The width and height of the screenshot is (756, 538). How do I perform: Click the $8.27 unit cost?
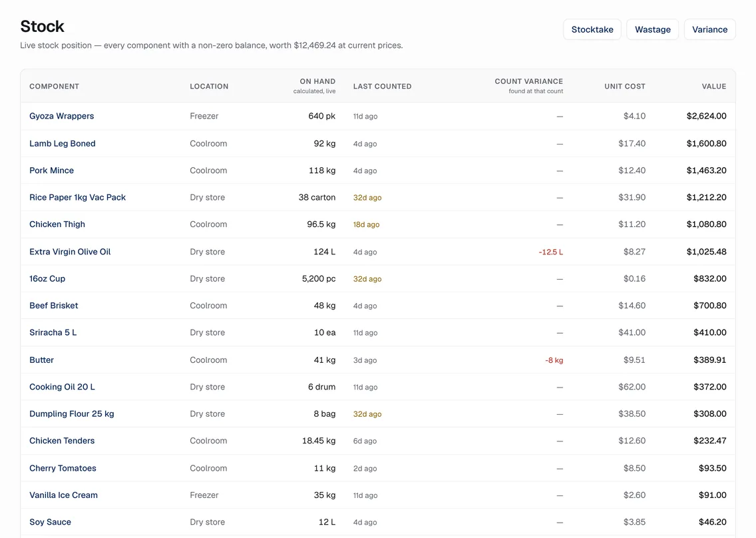634,252
